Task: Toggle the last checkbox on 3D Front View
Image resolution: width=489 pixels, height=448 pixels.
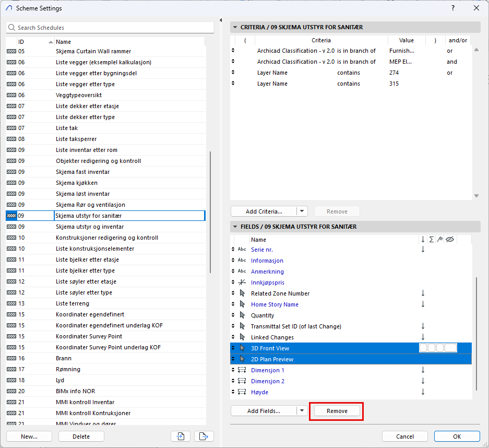Action: [x=450, y=348]
